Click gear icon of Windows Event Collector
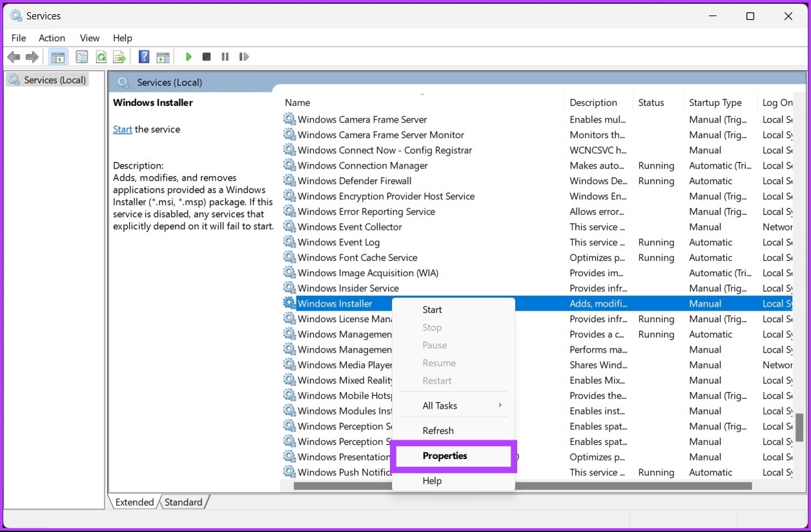The height and width of the screenshot is (532, 811). (x=289, y=227)
